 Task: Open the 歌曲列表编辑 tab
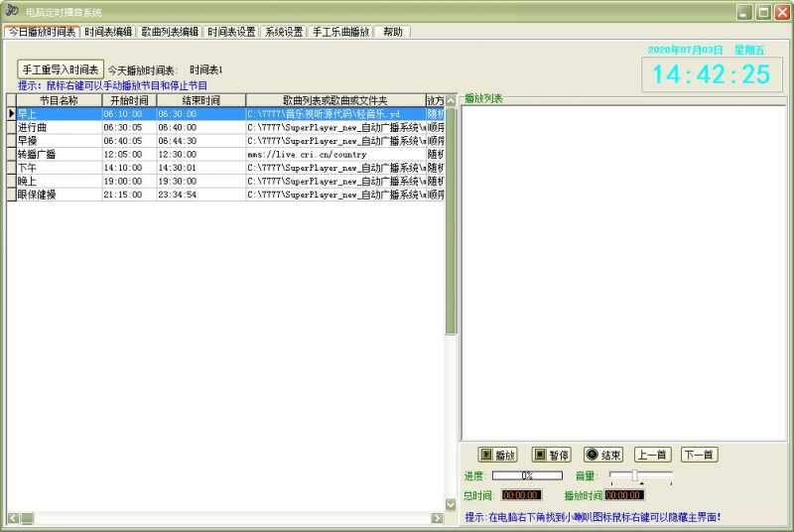(170, 32)
